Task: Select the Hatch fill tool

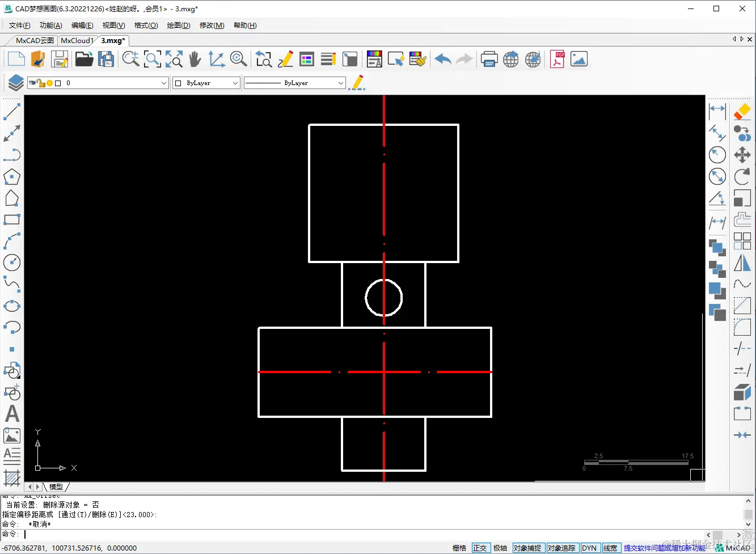Action: pos(12,478)
